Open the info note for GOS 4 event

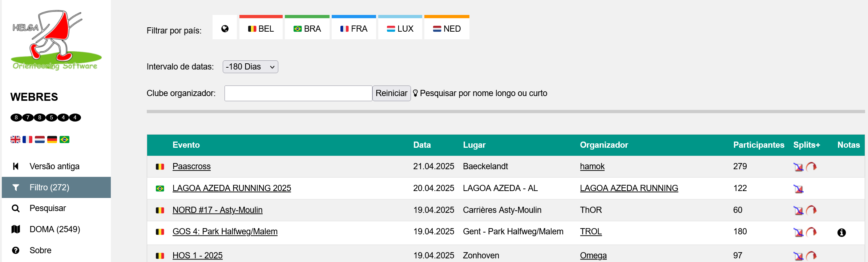click(841, 233)
